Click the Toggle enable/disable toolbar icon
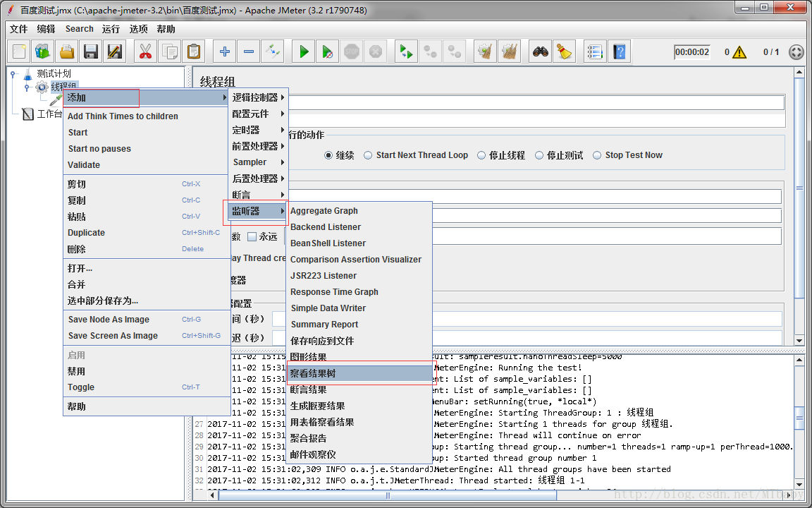 point(272,52)
